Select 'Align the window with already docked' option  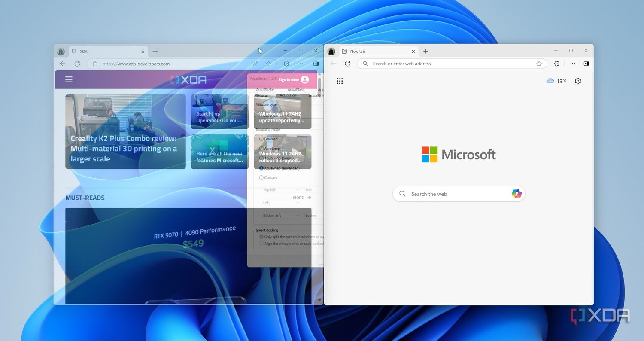pos(261,244)
